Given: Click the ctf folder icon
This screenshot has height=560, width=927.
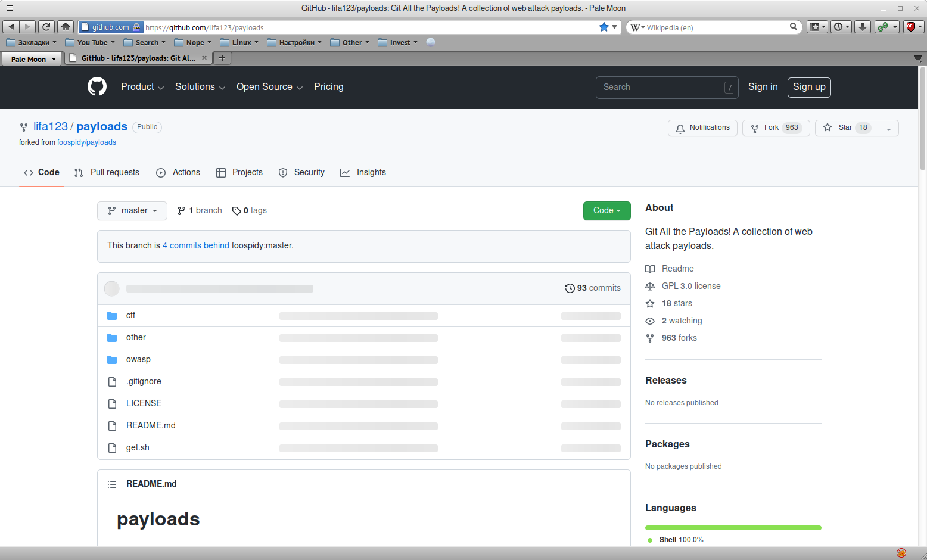Looking at the screenshot, I should click(112, 316).
